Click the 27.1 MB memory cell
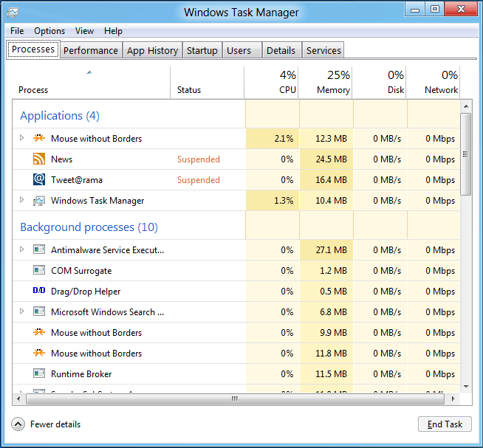Screen dimensions: 483x448 tap(326, 249)
